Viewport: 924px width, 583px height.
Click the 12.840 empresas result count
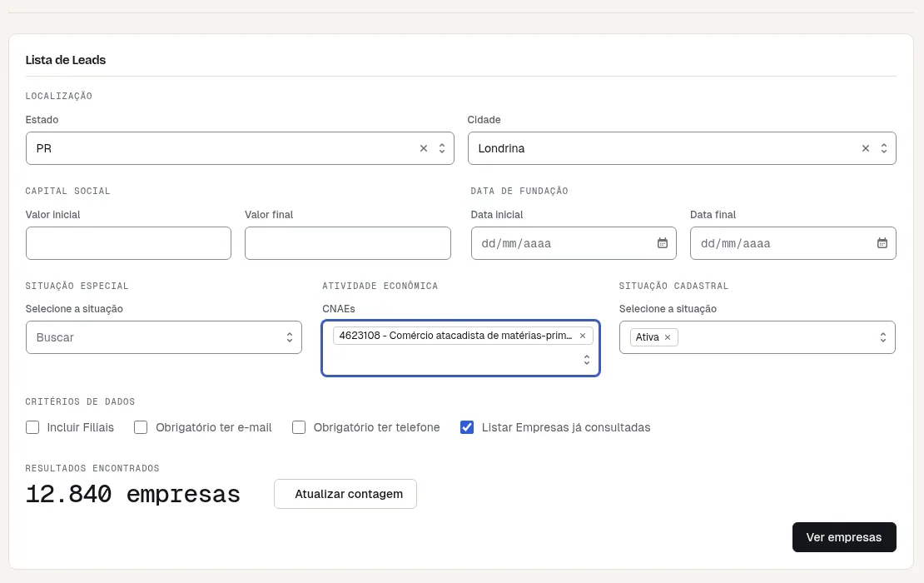[x=133, y=495]
